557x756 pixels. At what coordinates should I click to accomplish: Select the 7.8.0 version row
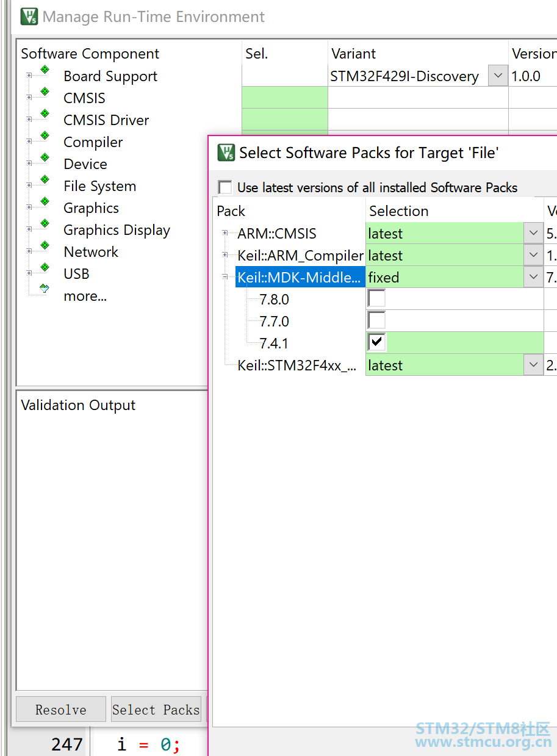pos(274,300)
